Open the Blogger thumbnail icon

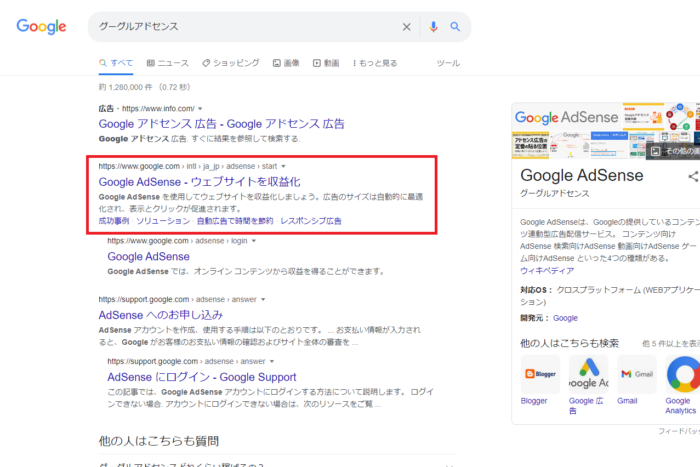[540, 374]
